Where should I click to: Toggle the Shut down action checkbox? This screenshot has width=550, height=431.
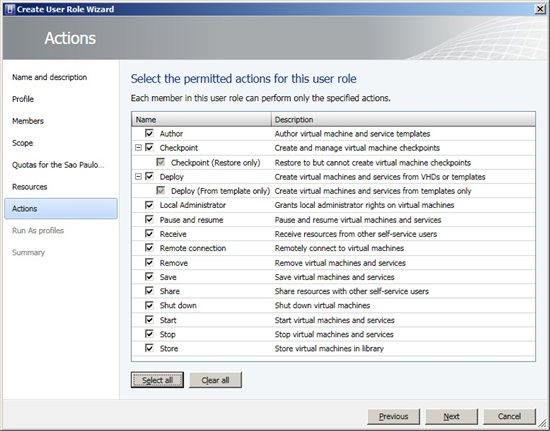click(x=149, y=305)
